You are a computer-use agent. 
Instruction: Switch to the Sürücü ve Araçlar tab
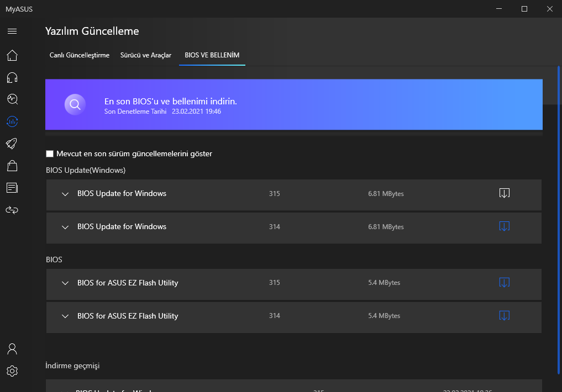[146, 55]
